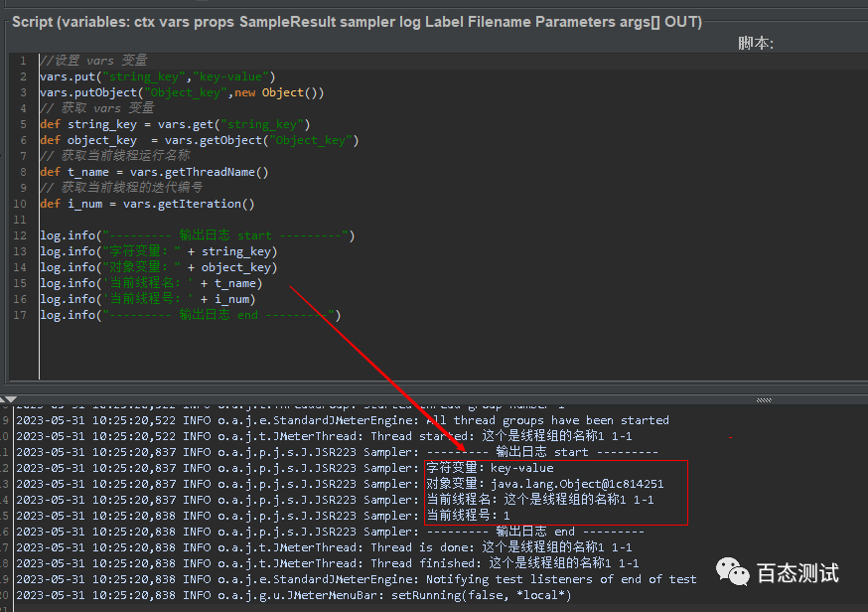
Task: Click log line 'Thread finished'
Action: tap(327, 563)
